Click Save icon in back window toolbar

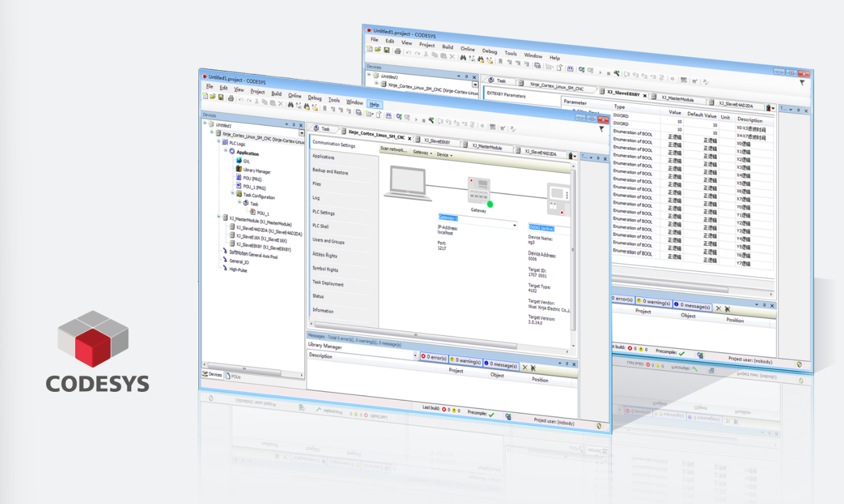tap(387, 50)
